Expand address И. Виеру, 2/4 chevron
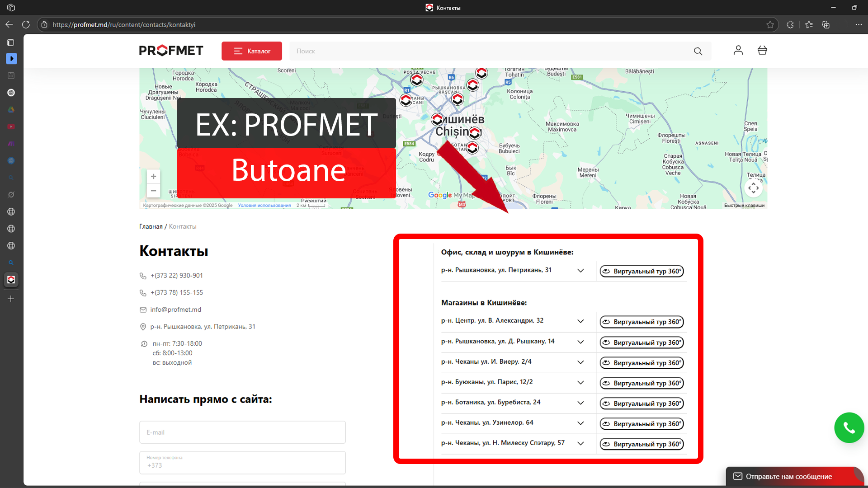 click(580, 362)
